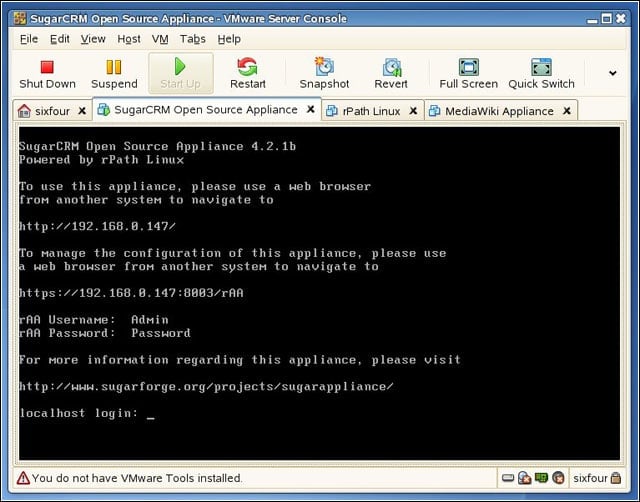Switch to the rPath Linux tab
Viewport: 640px width, 502px height.
[371, 111]
